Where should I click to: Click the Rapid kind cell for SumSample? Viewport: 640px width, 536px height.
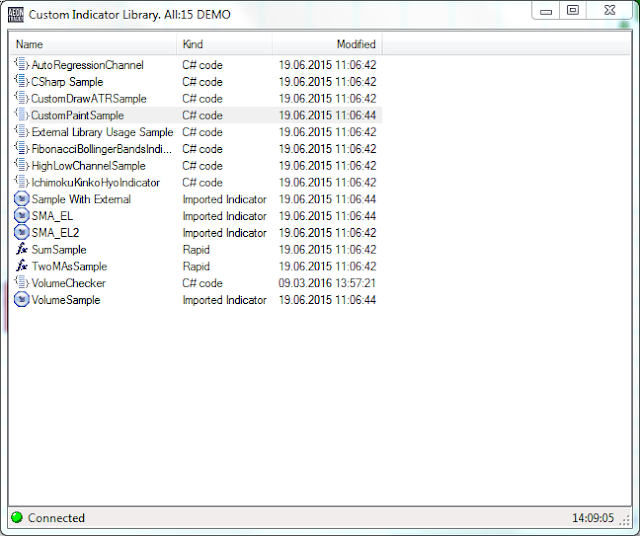click(196, 249)
